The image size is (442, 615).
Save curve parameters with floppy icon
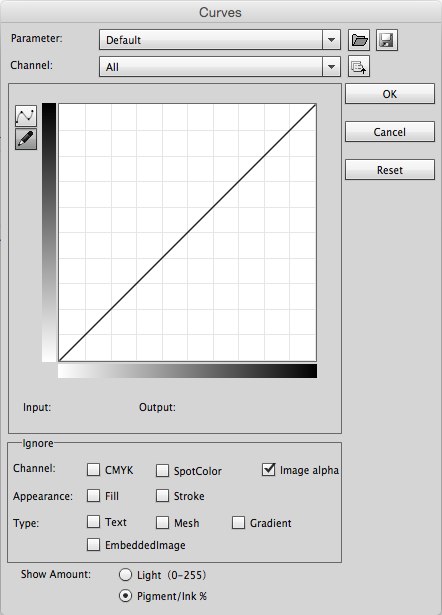tap(387, 40)
